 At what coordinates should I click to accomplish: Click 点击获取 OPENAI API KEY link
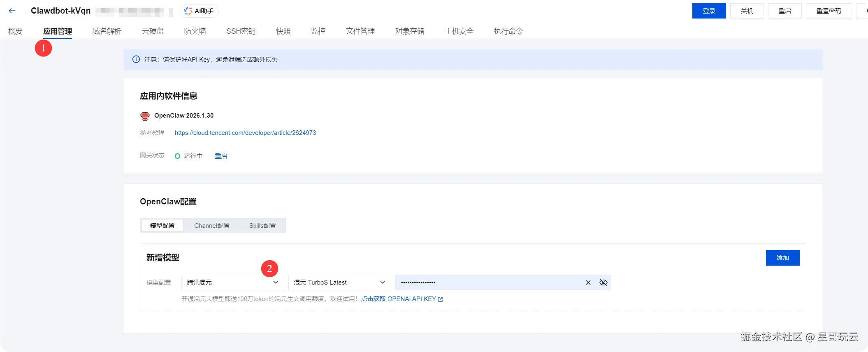click(x=398, y=299)
